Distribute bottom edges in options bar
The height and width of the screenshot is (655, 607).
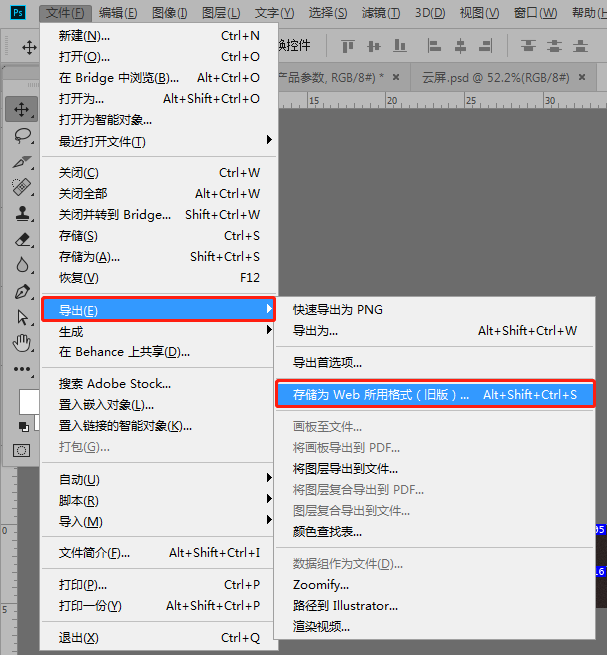(x=580, y=46)
